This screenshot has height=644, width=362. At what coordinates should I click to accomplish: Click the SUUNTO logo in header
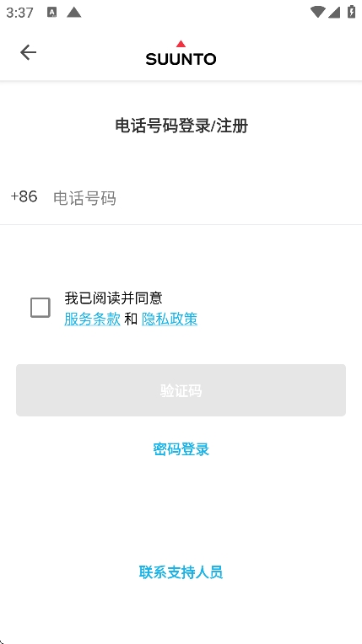[181, 53]
